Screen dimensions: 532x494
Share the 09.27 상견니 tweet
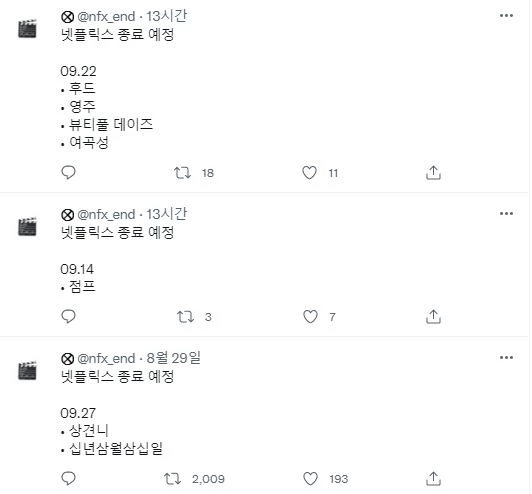(x=433, y=478)
